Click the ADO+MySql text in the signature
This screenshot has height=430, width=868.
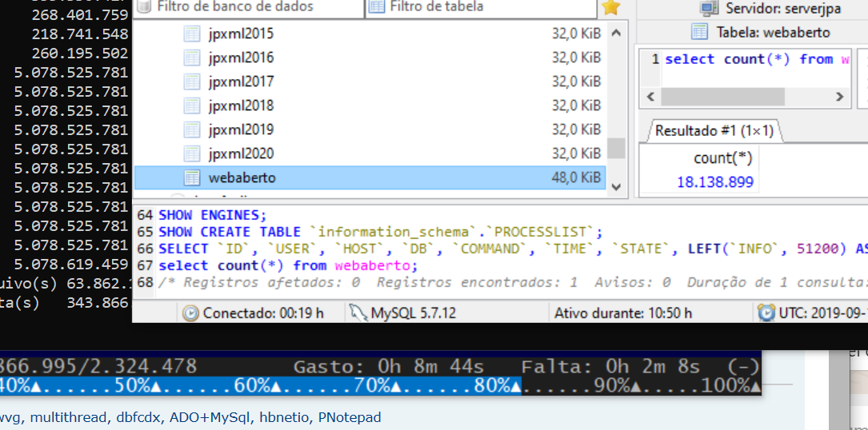click(210, 418)
